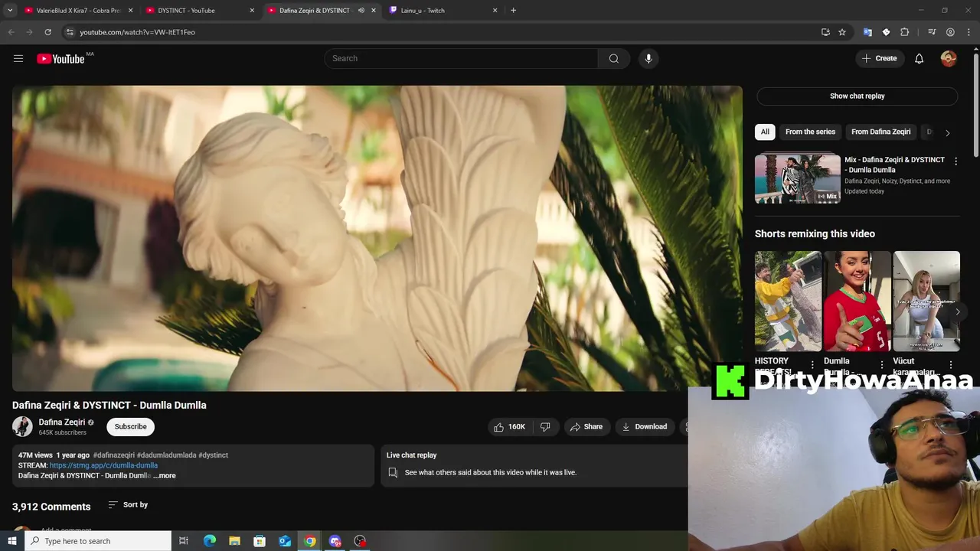Click the main video player
Screen dimensions: 980x551
(x=377, y=239)
